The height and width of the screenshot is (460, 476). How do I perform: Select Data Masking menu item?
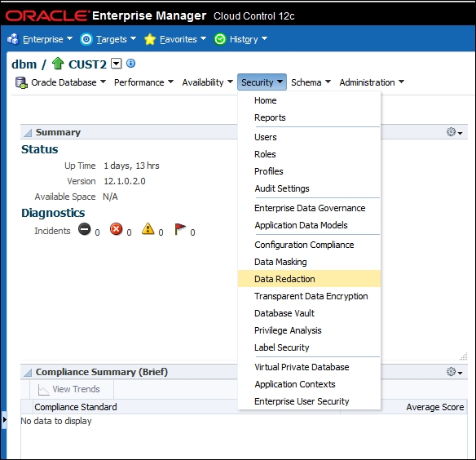[x=310, y=262]
